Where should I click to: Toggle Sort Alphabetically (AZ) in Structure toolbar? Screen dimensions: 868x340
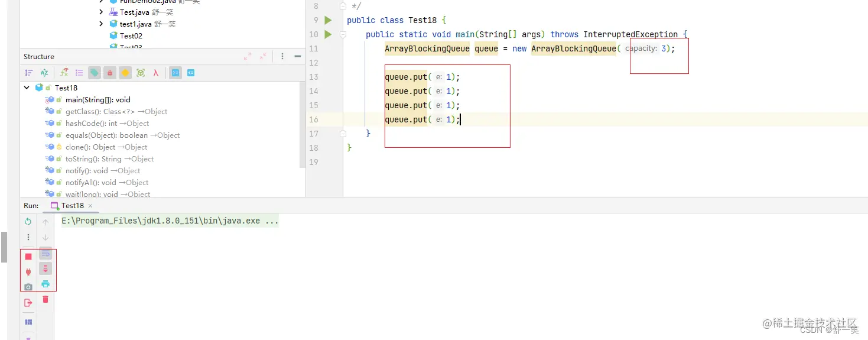(44, 73)
